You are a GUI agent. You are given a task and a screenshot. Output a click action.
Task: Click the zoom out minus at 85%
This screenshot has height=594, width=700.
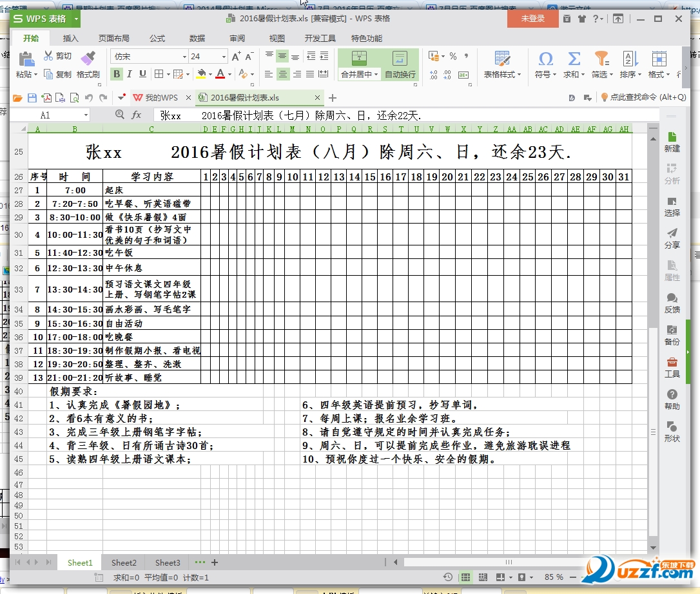coord(573,577)
